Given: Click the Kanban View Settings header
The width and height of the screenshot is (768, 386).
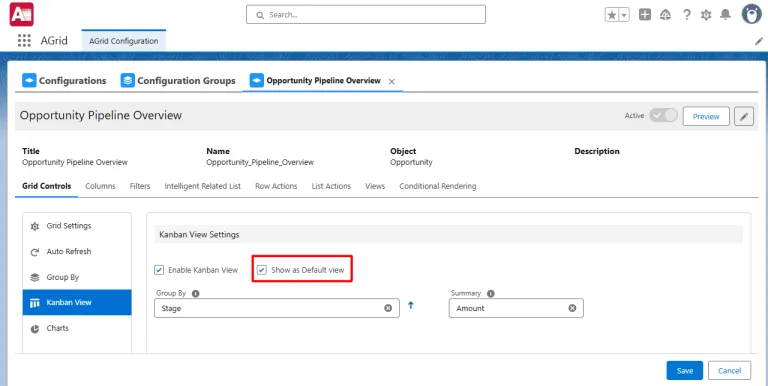Looking at the screenshot, I should (x=449, y=235).
